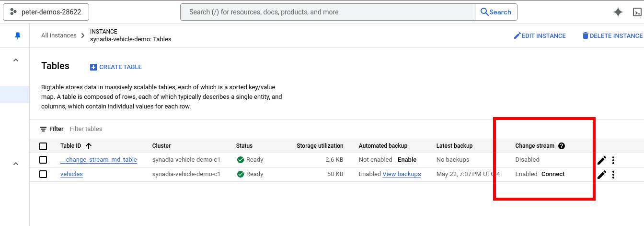The image size is (644, 226).
Task: Open more options menu for __change_stream_md_table
Action: [613, 160]
